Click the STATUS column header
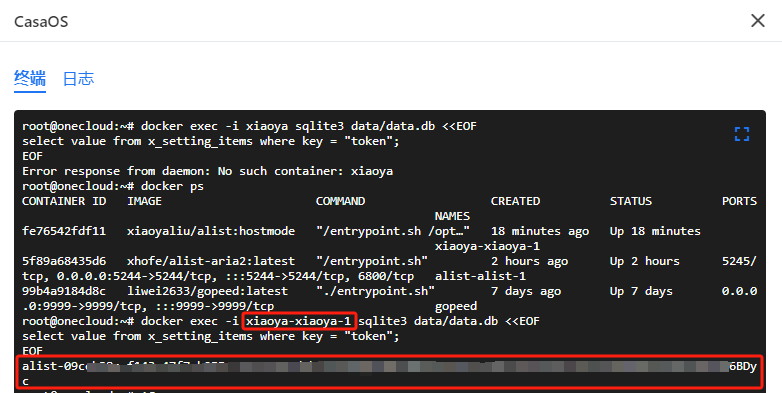782x393 pixels. (630, 201)
